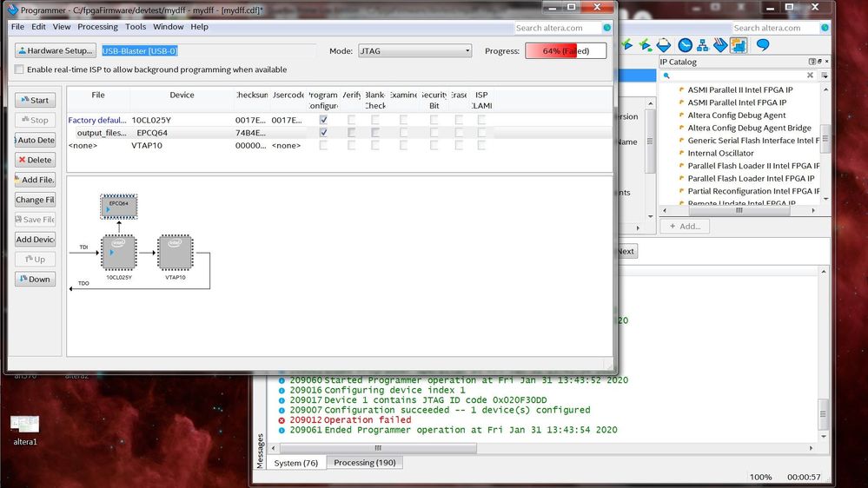
Task: Click the desktop altera1 shortcut icon
Action: [x=24, y=425]
